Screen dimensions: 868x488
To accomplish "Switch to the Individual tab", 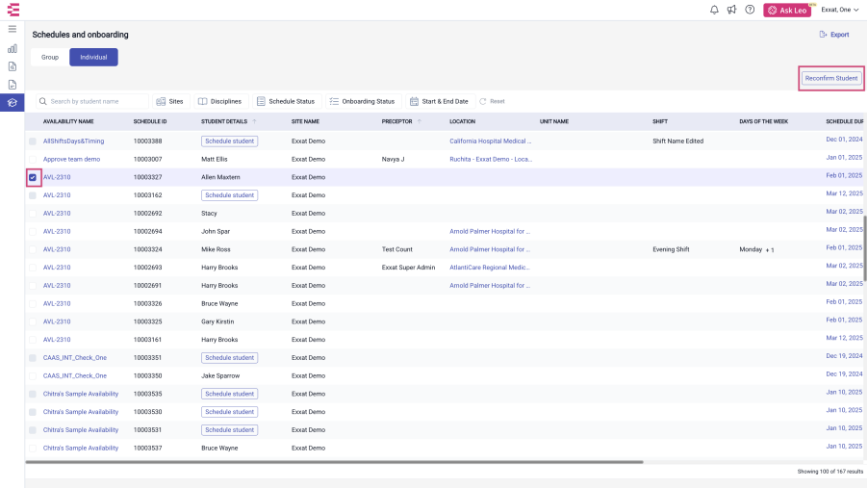I will [93, 57].
